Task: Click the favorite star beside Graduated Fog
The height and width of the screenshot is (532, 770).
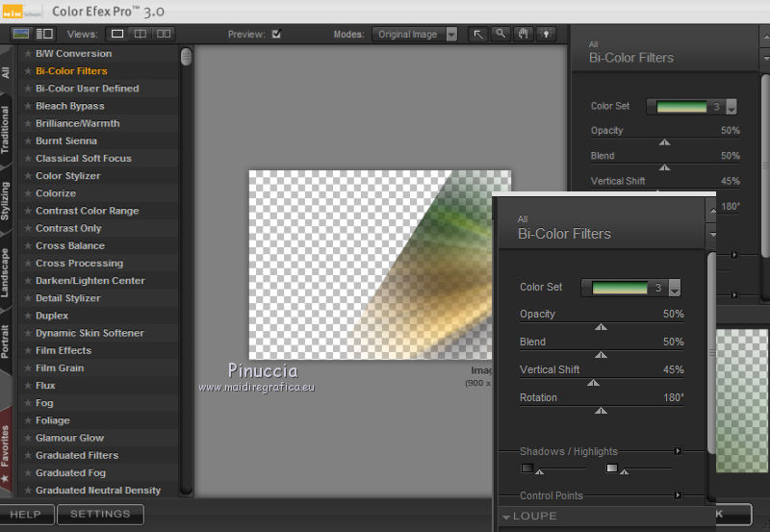Action: (28, 473)
